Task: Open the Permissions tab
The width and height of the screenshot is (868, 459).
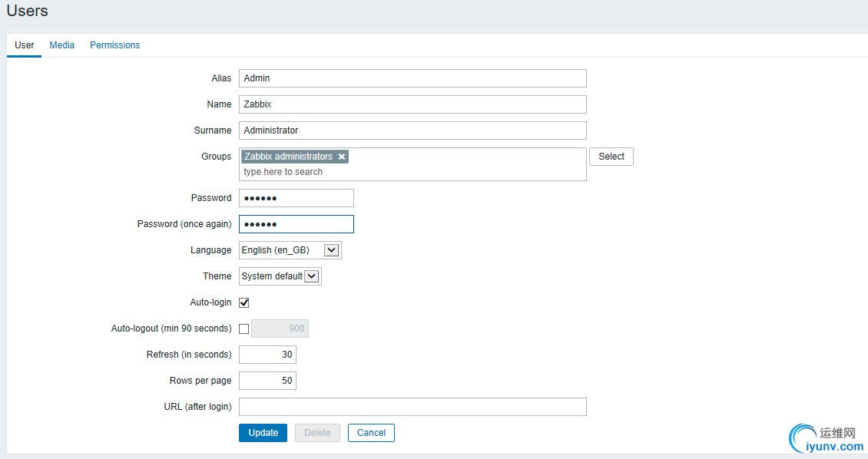Action: pyautogui.click(x=115, y=45)
